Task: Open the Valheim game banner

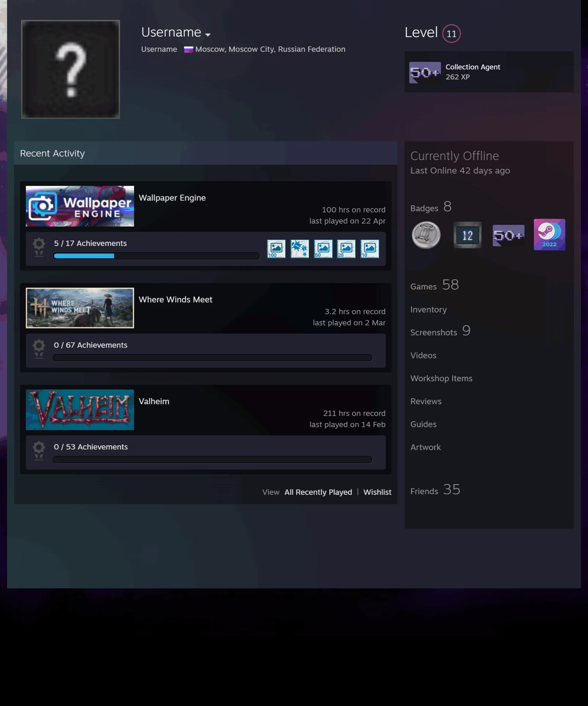Action: point(80,410)
